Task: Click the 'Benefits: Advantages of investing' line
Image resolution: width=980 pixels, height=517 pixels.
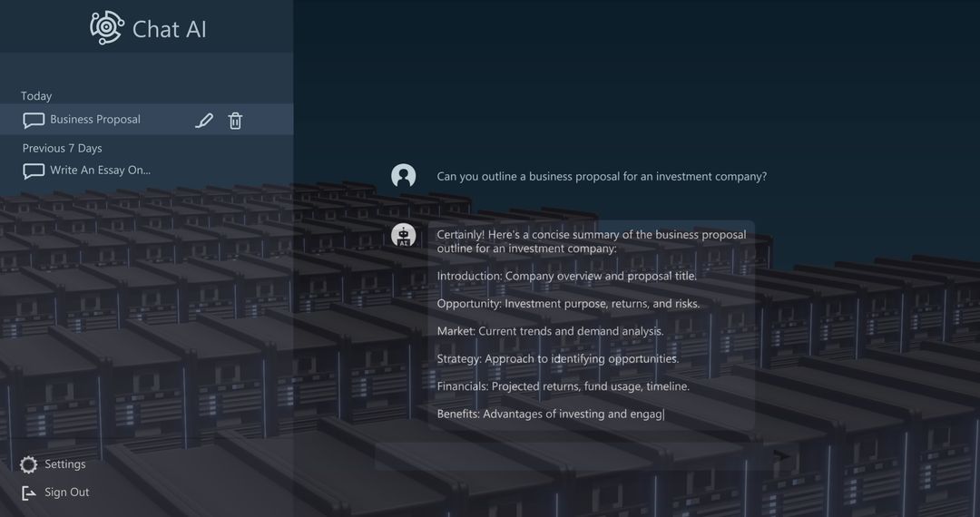Action: pyautogui.click(x=551, y=414)
